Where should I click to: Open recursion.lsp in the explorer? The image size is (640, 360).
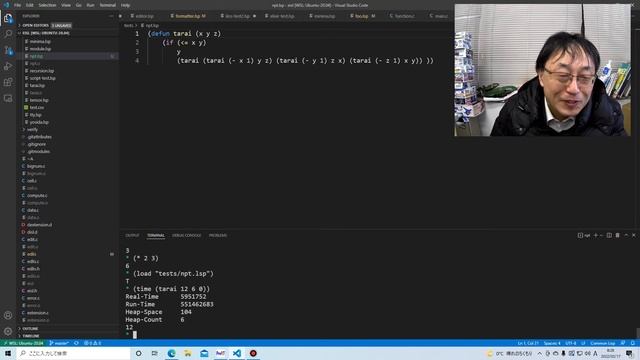[x=41, y=71]
